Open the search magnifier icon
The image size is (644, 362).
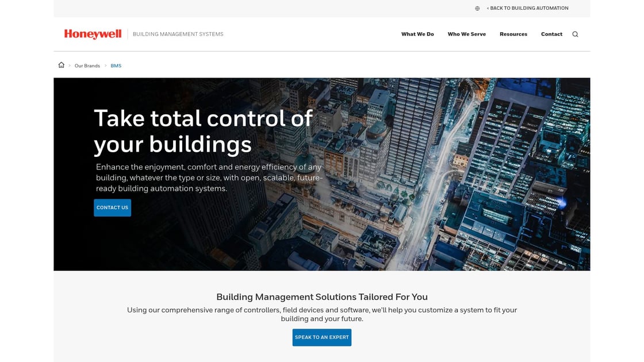click(x=575, y=34)
